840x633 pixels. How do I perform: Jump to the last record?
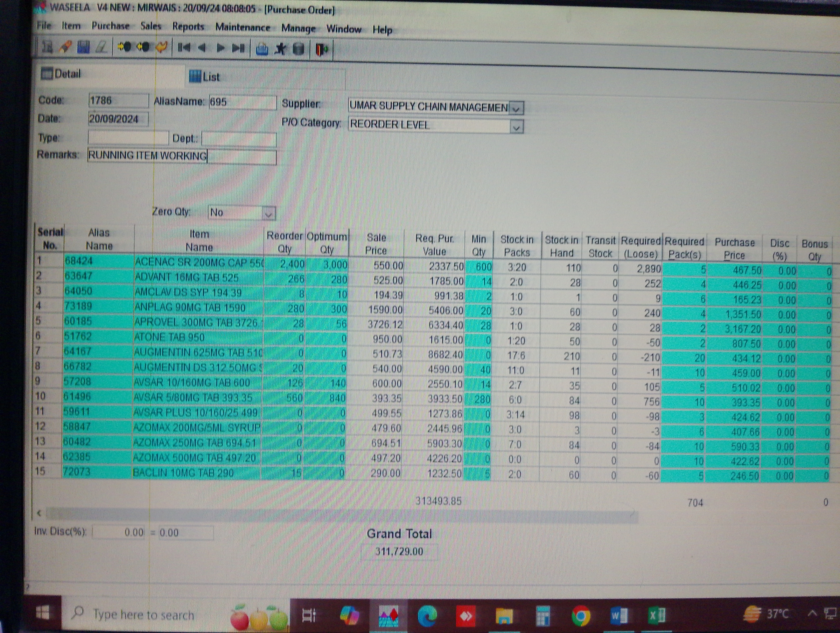click(238, 48)
